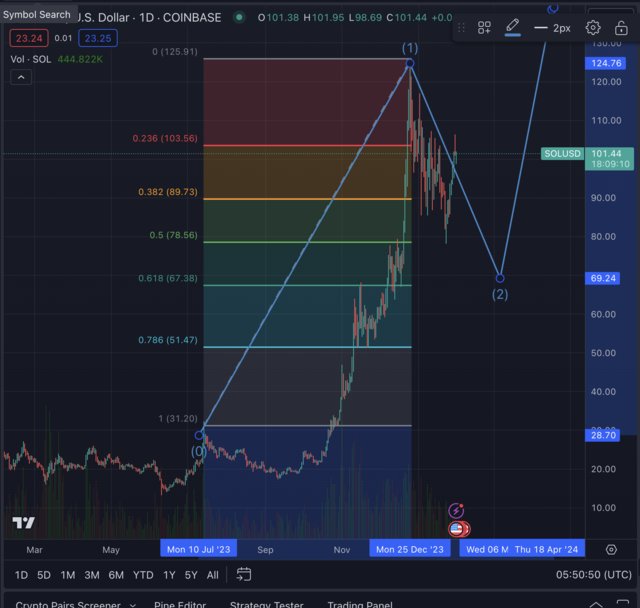Click the 0 (125.91) Fibonacci label
This screenshot has height=608, width=640.
click(x=175, y=52)
